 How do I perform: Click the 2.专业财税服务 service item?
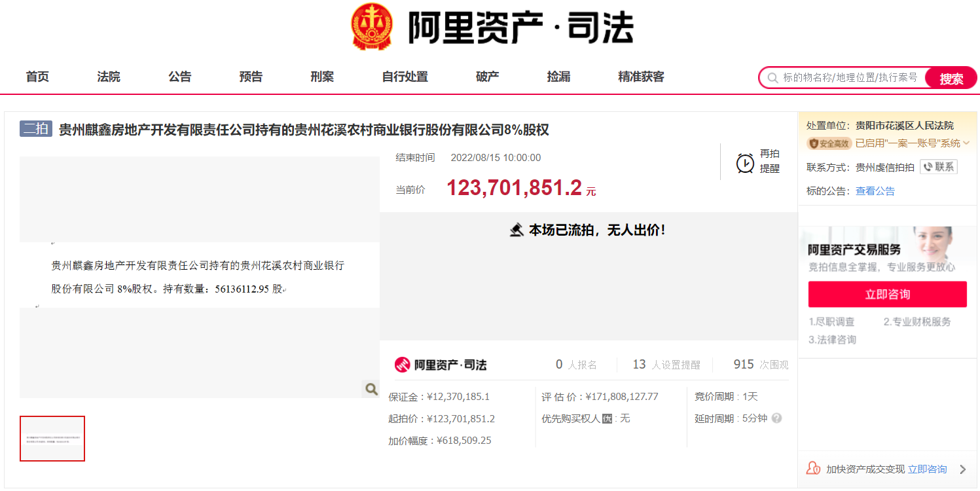click(917, 322)
